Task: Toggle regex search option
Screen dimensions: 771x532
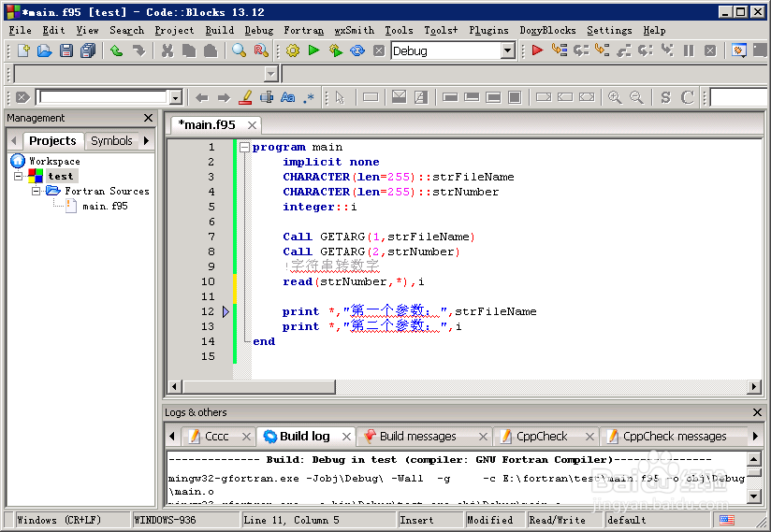Action: [309, 97]
